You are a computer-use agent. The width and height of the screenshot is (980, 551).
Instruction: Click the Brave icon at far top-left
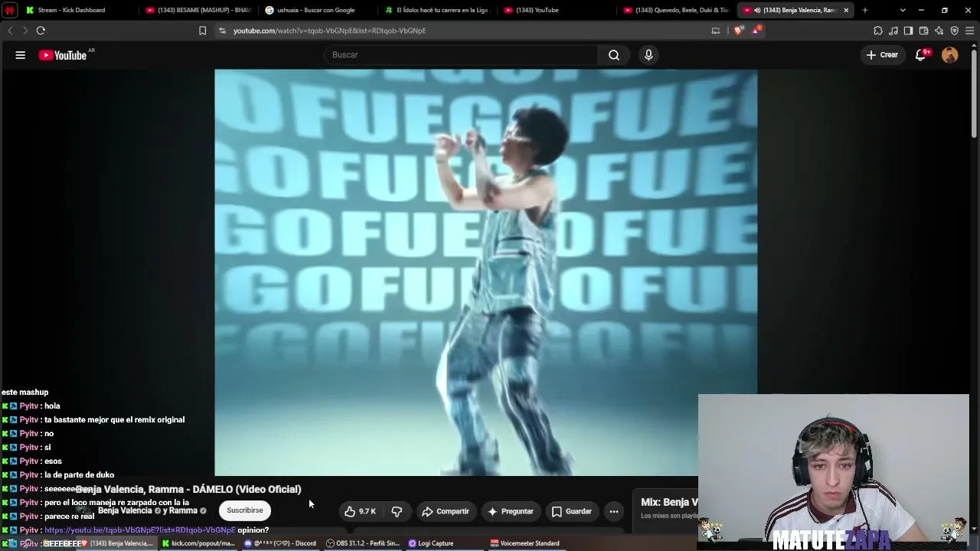[x=10, y=10]
